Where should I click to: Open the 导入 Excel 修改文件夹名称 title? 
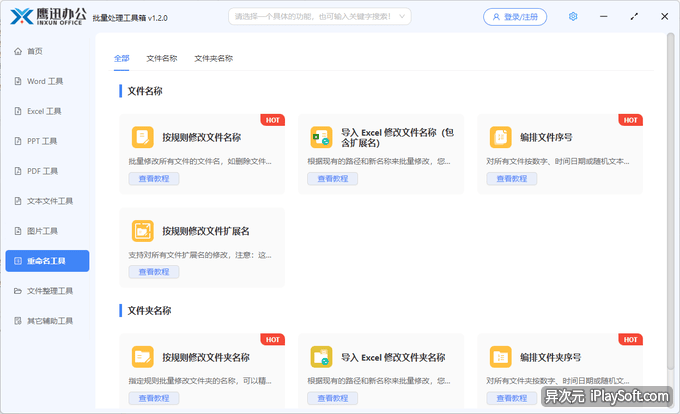pyautogui.click(x=393, y=357)
